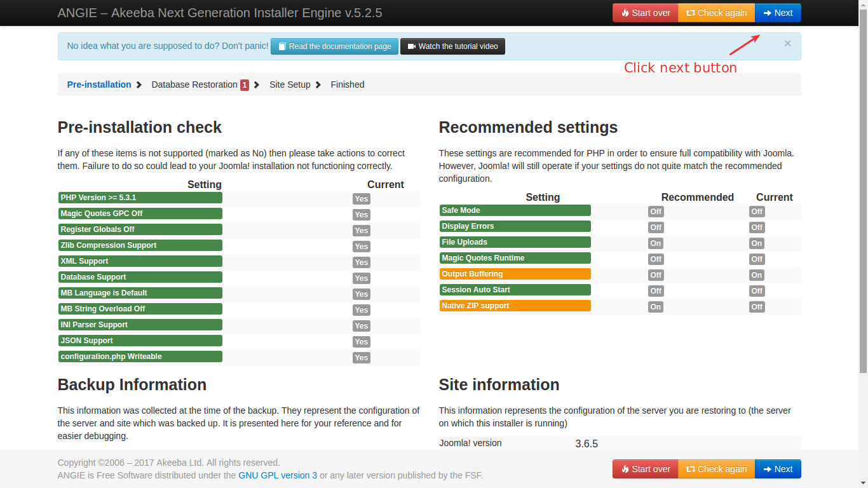Click the Register Globals Off label

[140, 229]
